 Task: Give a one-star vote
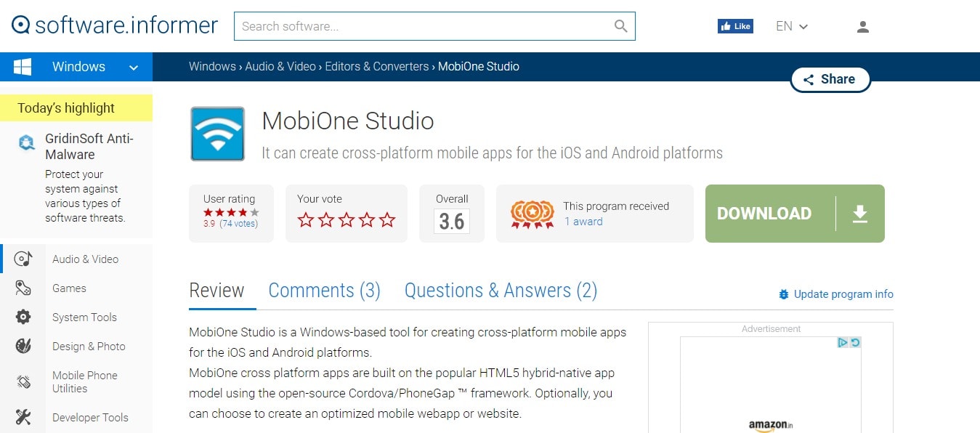coord(306,219)
